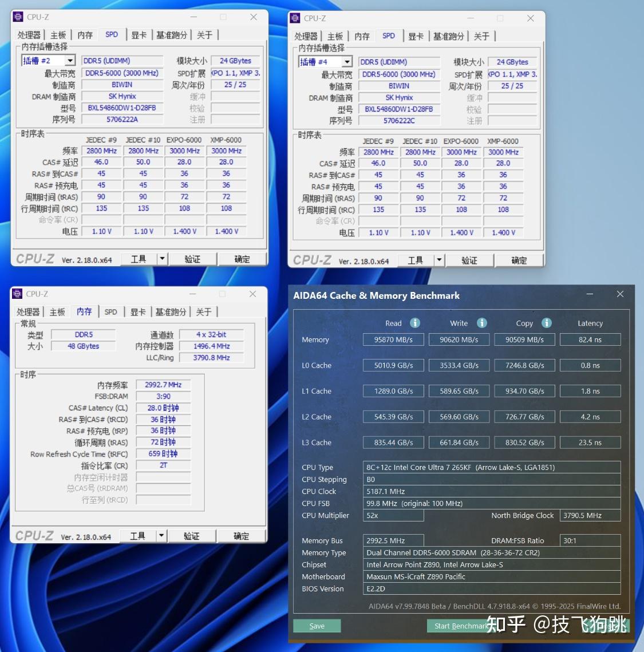Screen dimensions: 644x652
Task: Open 内存 tab in slot #4 window
Action: coord(362,36)
